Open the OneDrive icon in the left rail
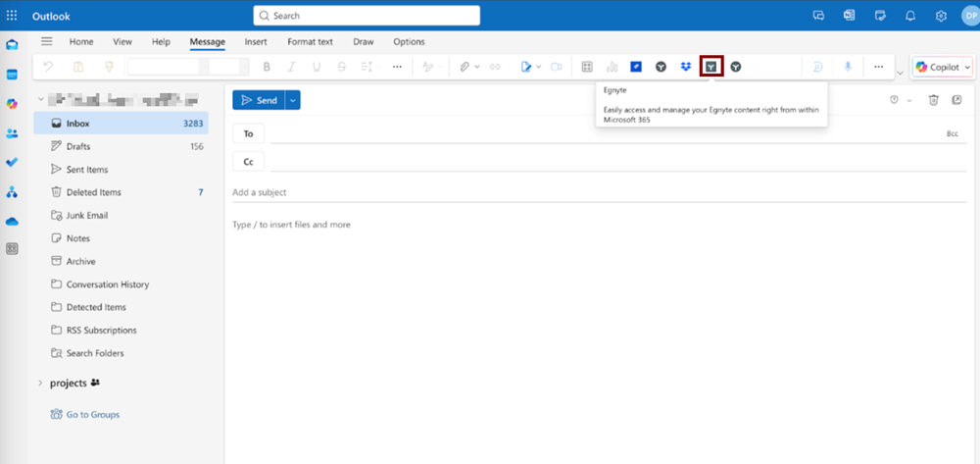Screen dimensions: 980x464 pos(12,222)
